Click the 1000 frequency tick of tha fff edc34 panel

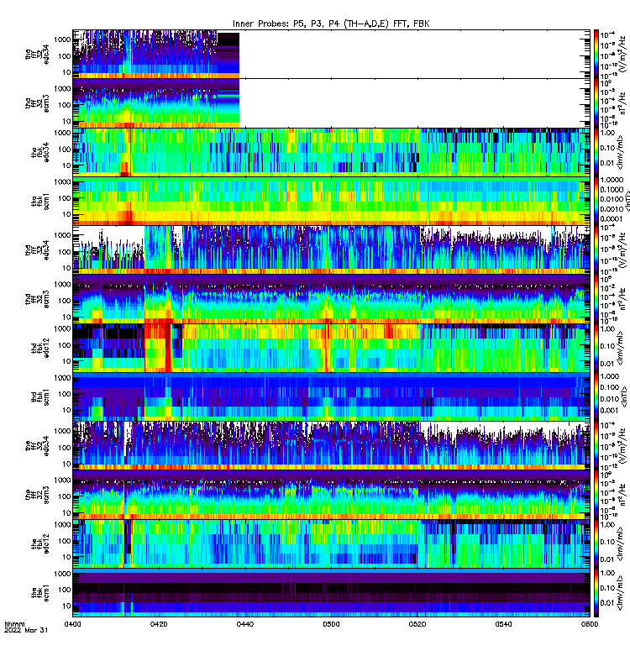click(62, 39)
